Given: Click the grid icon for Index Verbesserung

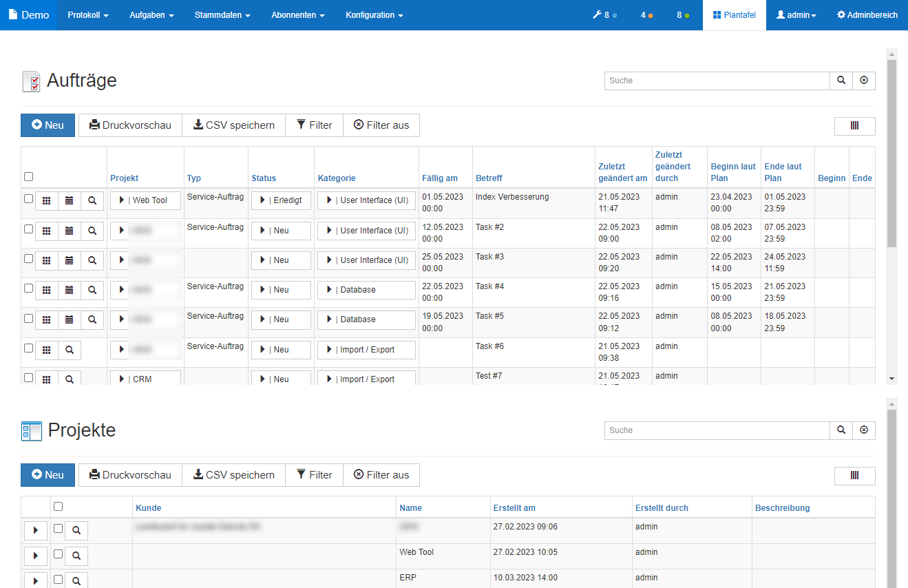Looking at the screenshot, I should coord(47,201).
